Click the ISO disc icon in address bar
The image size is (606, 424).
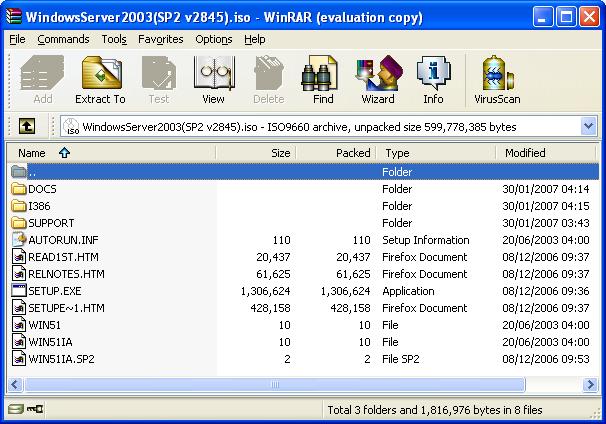click(71, 126)
